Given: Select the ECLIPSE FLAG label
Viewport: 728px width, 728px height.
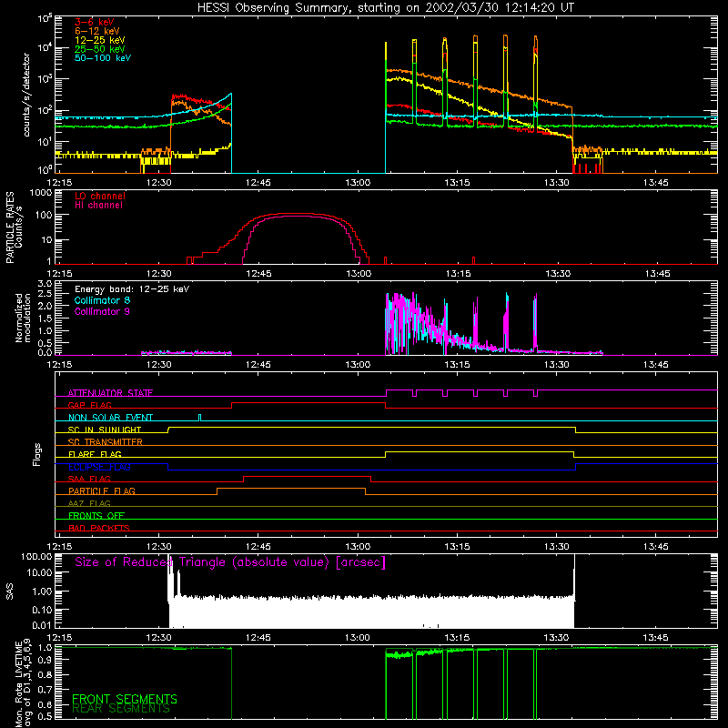Looking at the screenshot, I should pyautogui.click(x=99, y=467).
